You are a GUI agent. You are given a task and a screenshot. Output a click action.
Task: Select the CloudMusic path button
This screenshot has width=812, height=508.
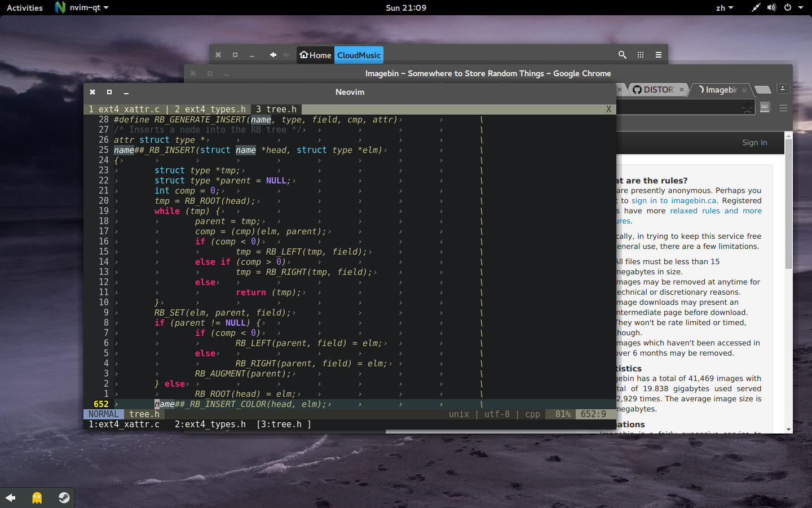click(359, 55)
